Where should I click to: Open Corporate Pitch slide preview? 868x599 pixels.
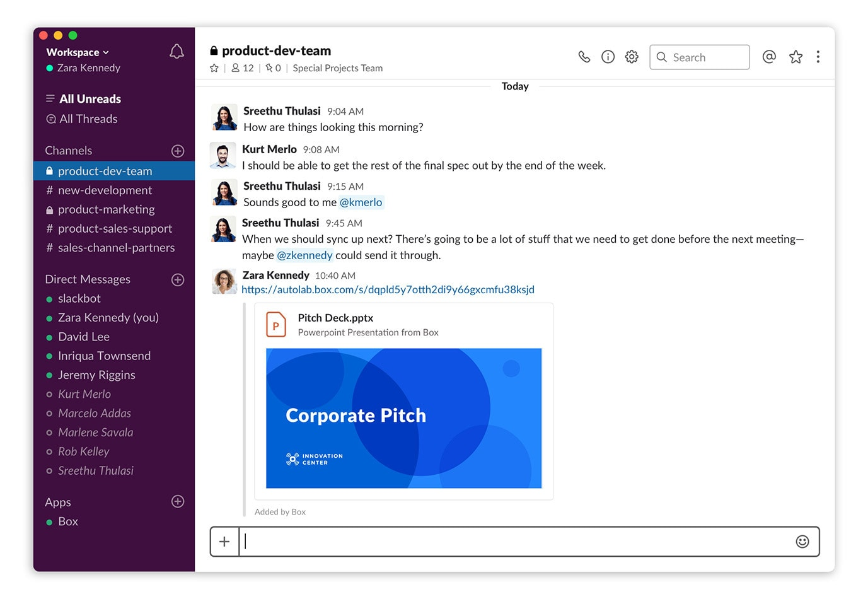[x=403, y=418]
